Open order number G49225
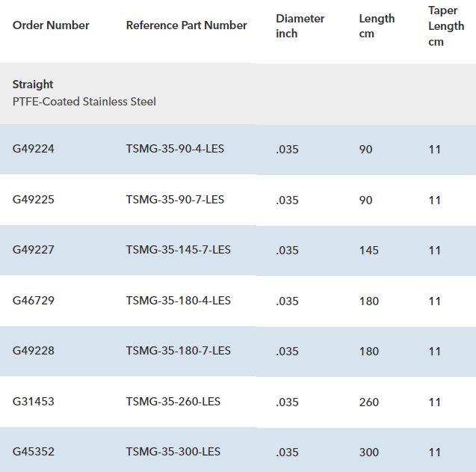The image size is (476, 472). [x=34, y=200]
